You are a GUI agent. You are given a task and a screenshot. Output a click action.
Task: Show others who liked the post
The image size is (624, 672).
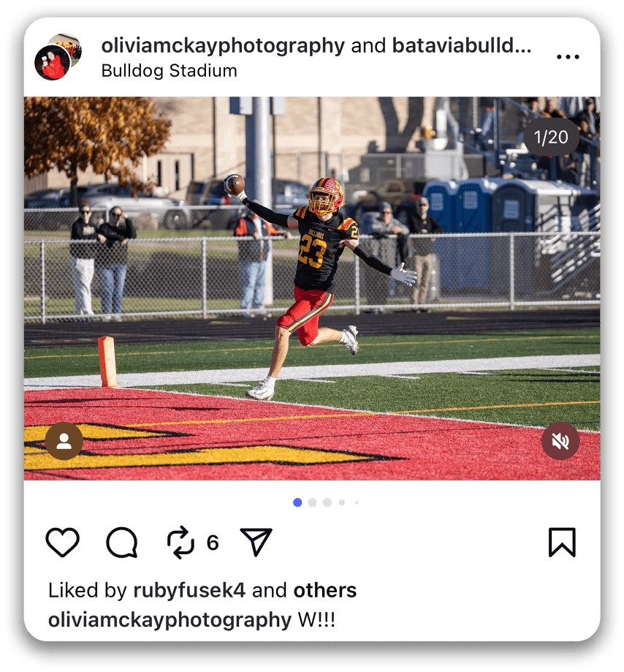(x=325, y=590)
